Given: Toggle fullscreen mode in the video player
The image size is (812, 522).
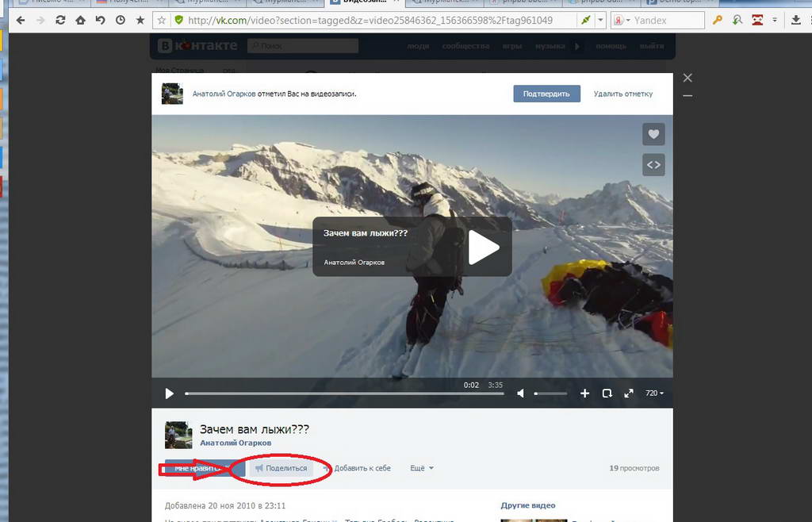Looking at the screenshot, I should coord(629,393).
